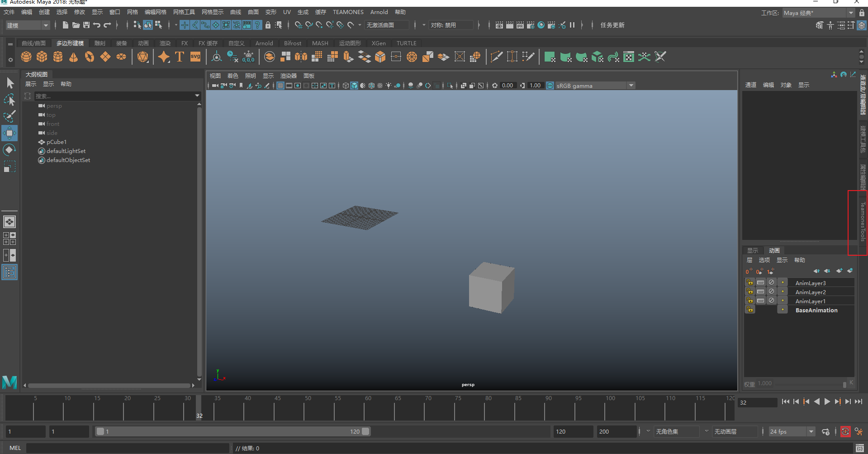Click the polygon cube shelf icon
The image size is (868, 454).
tap(42, 57)
